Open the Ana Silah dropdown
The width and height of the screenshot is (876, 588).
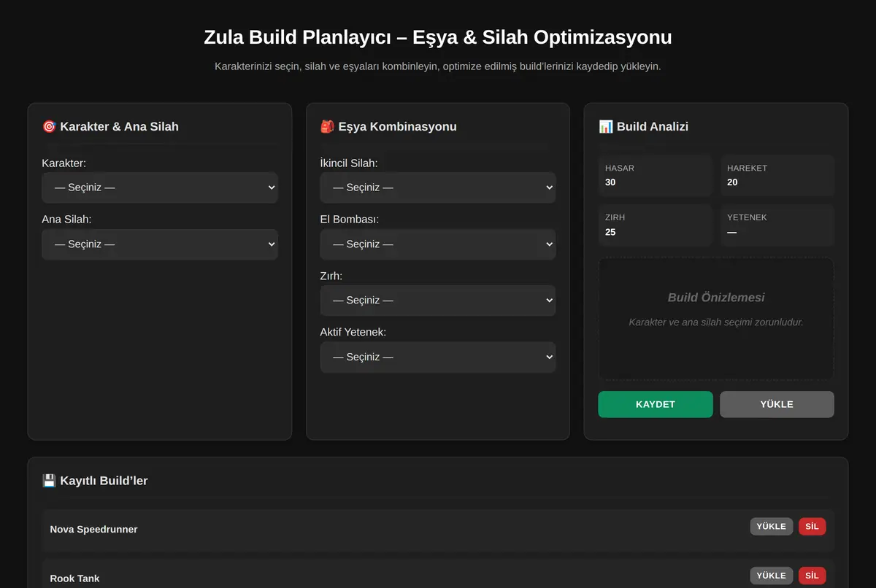click(160, 244)
